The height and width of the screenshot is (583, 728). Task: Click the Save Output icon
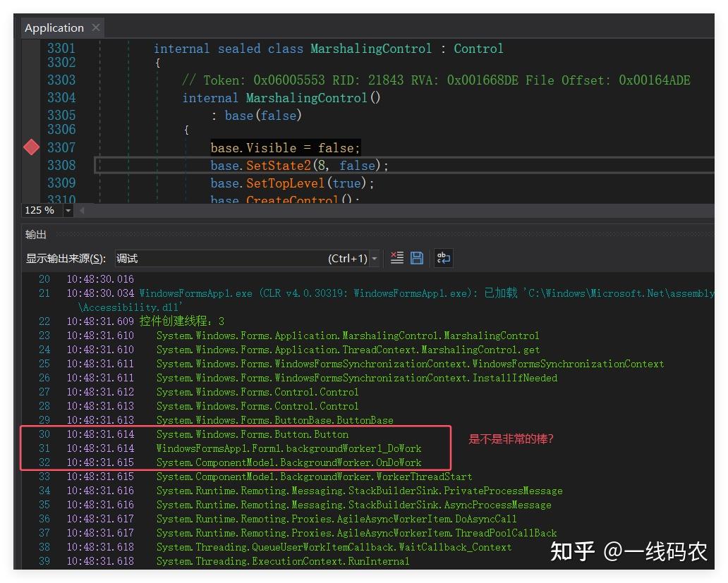coord(417,257)
